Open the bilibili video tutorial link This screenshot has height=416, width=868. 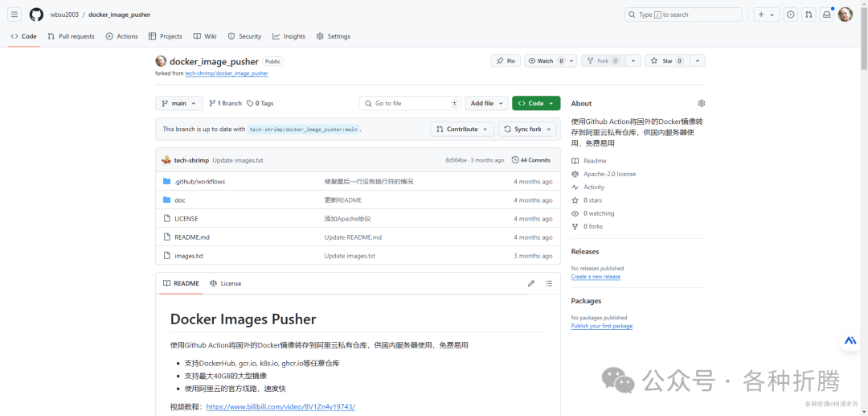(x=280, y=407)
